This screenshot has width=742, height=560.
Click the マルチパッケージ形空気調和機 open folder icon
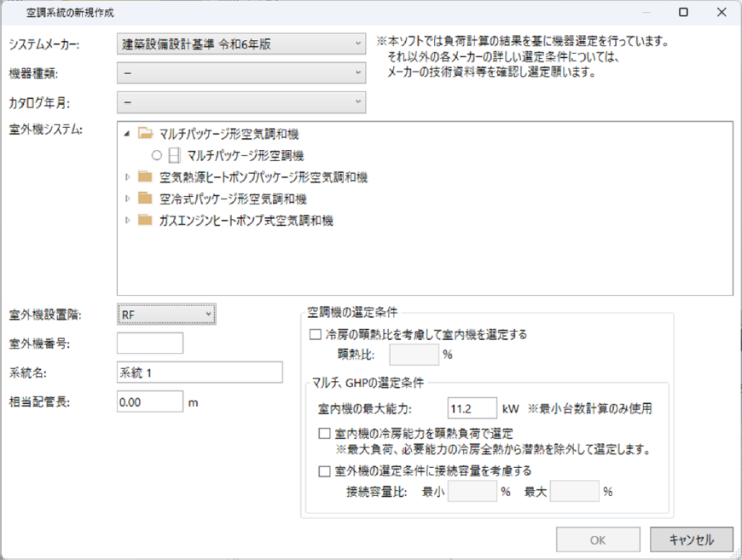coord(145,134)
